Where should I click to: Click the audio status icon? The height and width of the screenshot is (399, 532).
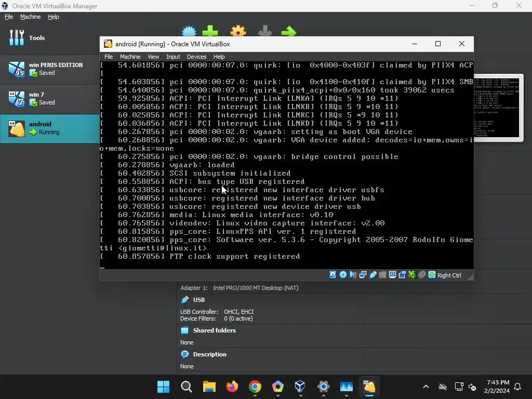click(353, 275)
